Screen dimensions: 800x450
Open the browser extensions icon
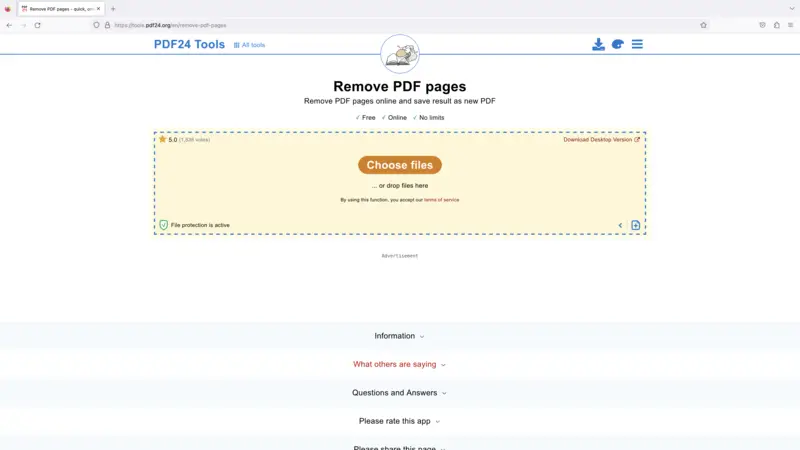coord(777,25)
